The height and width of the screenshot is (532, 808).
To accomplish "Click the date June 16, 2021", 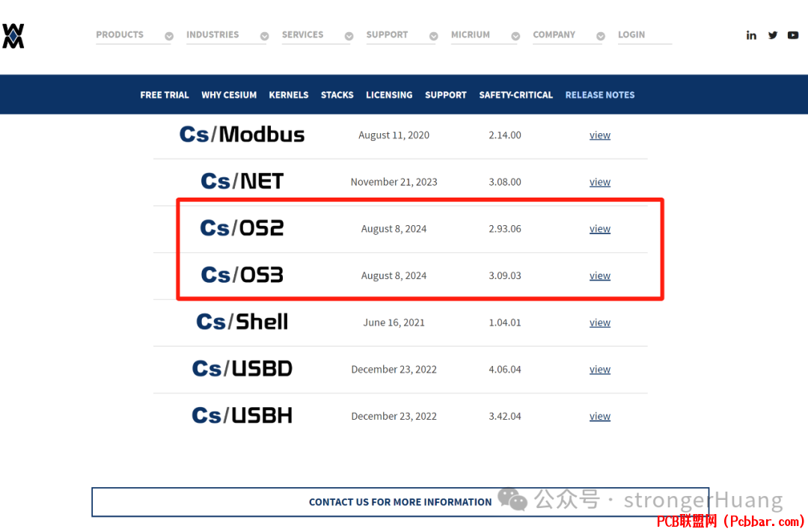I will [x=394, y=322].
